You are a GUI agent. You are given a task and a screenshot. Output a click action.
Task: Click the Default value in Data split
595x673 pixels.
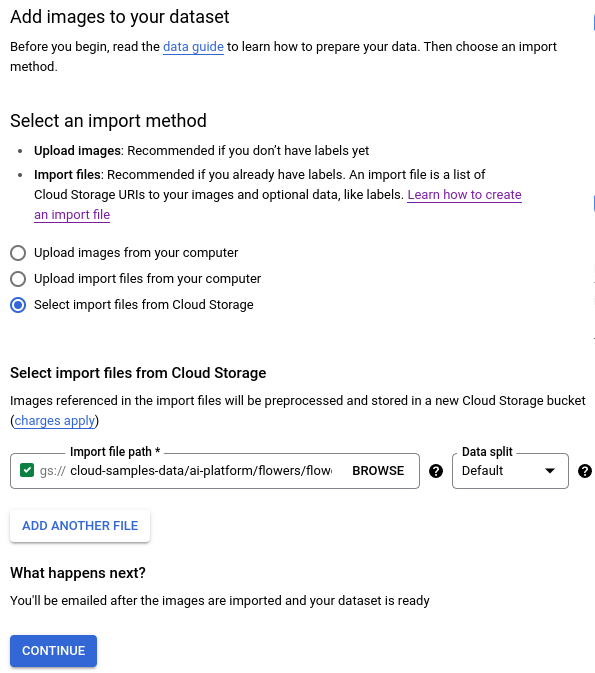pyautogui.click(x=482, y=471)
